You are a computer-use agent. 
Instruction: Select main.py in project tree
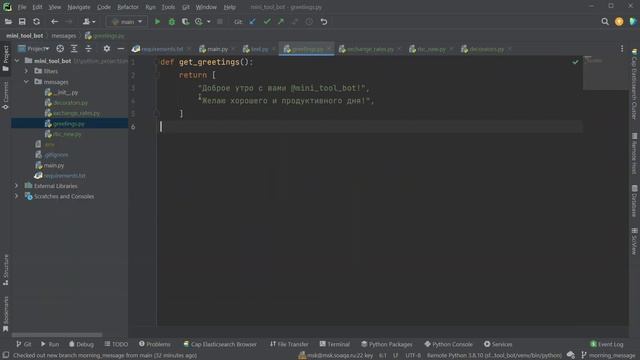tap(54, 165)
